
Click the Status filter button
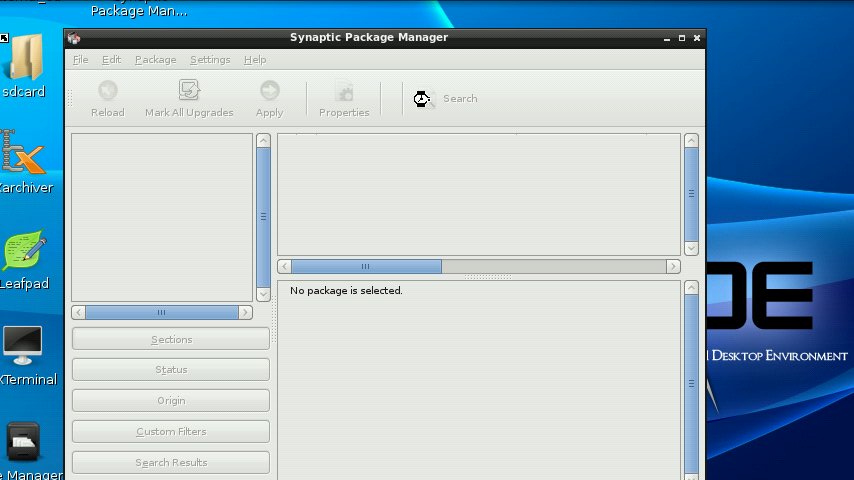(171, 369)
